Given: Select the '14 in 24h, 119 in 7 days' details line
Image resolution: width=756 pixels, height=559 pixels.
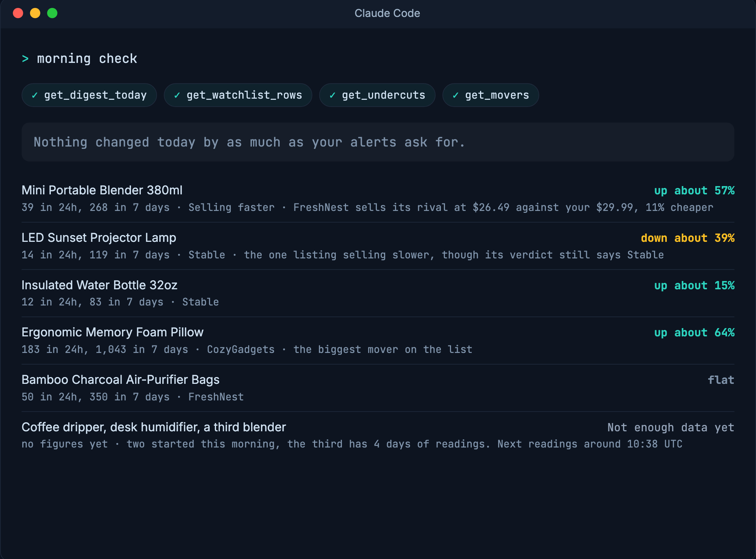Looking at the screenshot, I should (x=343, y=255).
